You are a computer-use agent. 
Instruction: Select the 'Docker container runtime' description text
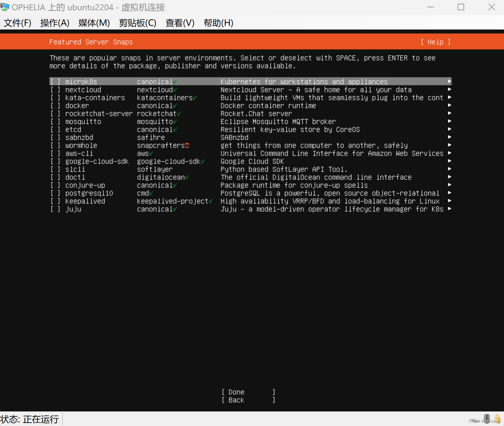(x=268, y=105)
